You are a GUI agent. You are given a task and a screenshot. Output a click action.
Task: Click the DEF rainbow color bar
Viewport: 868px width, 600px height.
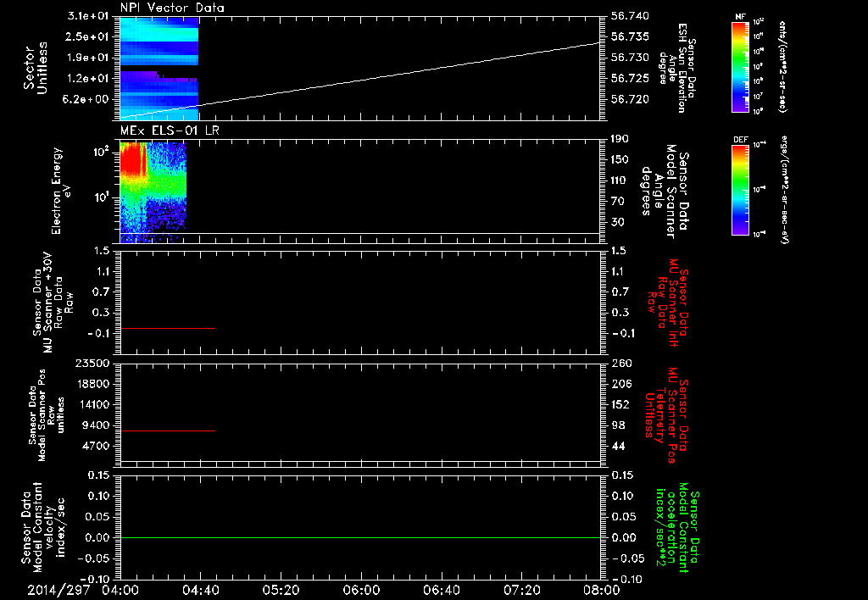(741, 190)
